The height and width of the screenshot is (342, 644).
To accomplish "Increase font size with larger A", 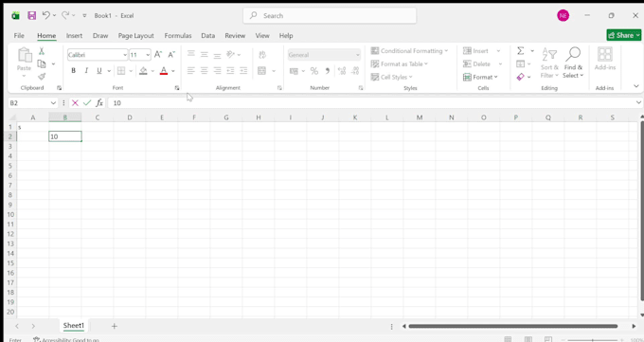I will click(158, 55).
